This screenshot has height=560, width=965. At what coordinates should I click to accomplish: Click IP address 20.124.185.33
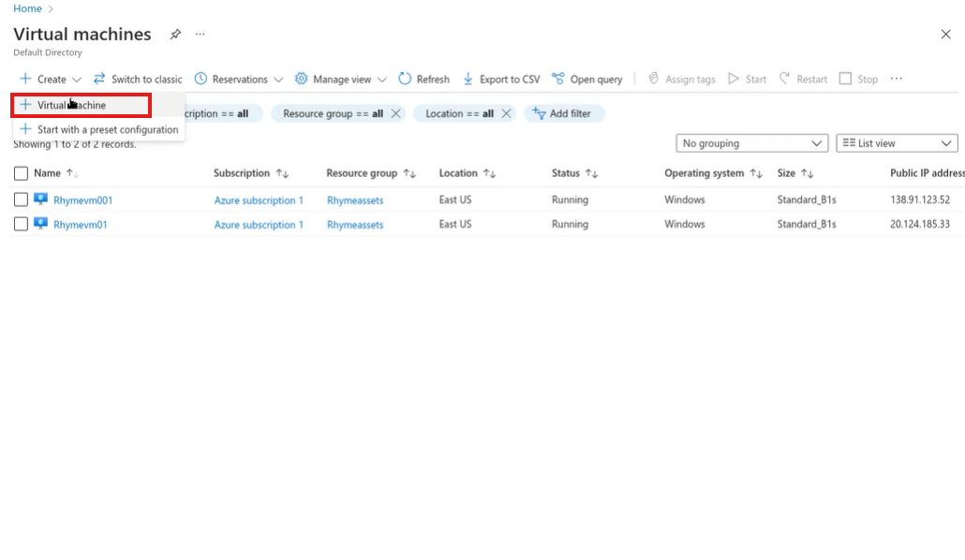920,224
